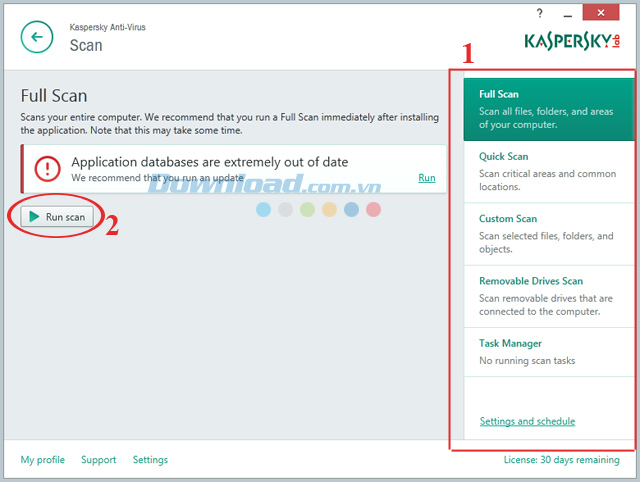The height and width of the screenshot is (482, 640).
Task: Open help via the question mark icon
Action: pos(540,13)
